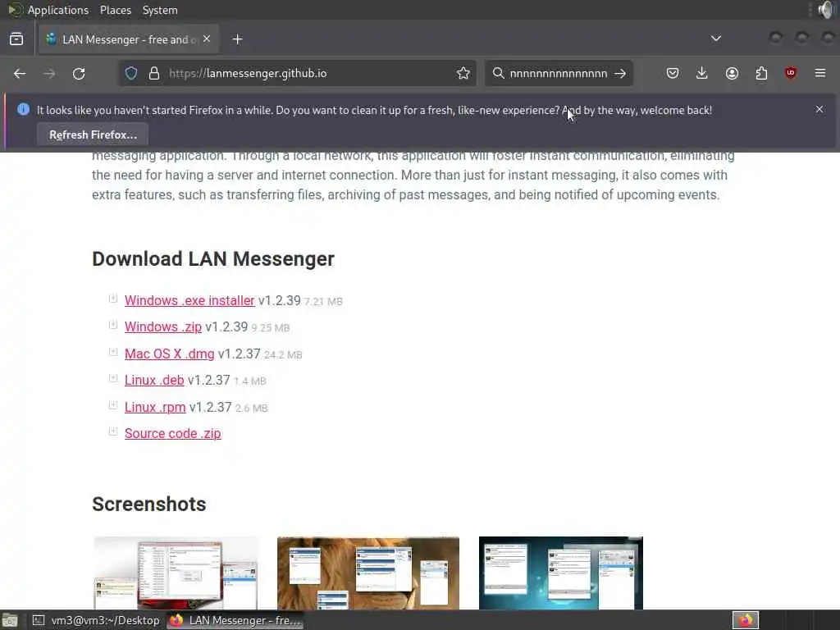Screen dimensions: 840x630
Task: Dismiss the Firefox refresh notification bar
Action: coord(819,109)
